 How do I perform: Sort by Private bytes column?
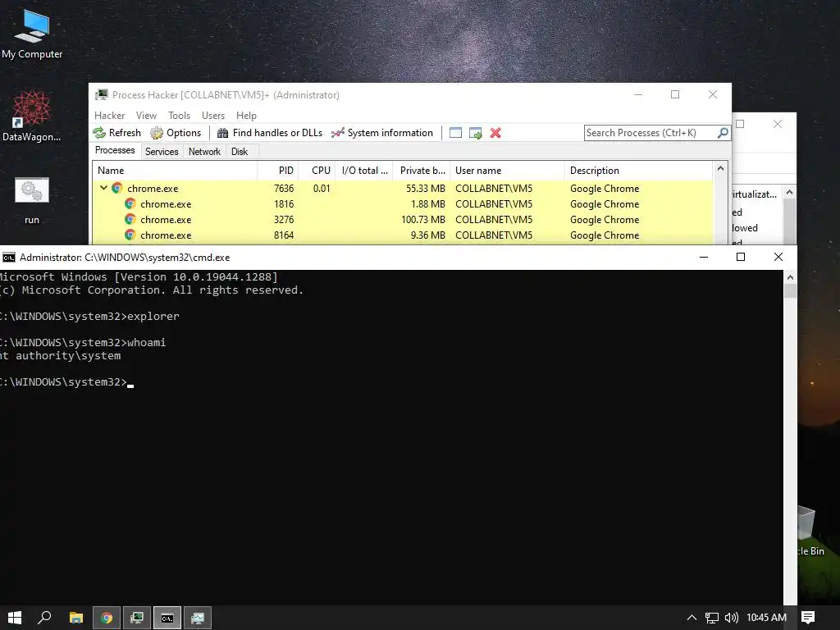(x=422, y=171)
